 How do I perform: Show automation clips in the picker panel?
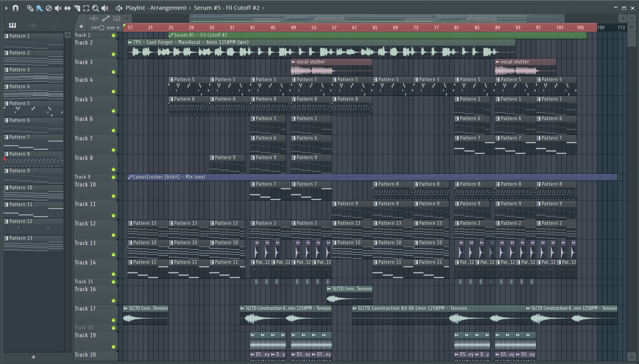coord(54,25)
